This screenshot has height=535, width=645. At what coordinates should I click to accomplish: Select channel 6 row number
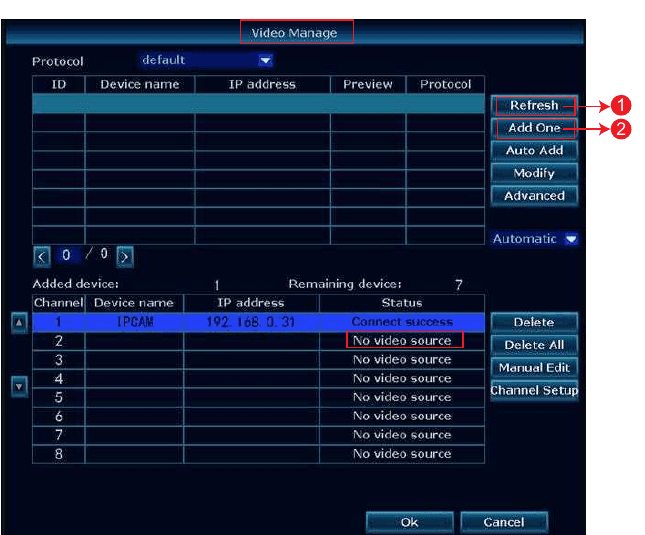[x=59, y=417]
